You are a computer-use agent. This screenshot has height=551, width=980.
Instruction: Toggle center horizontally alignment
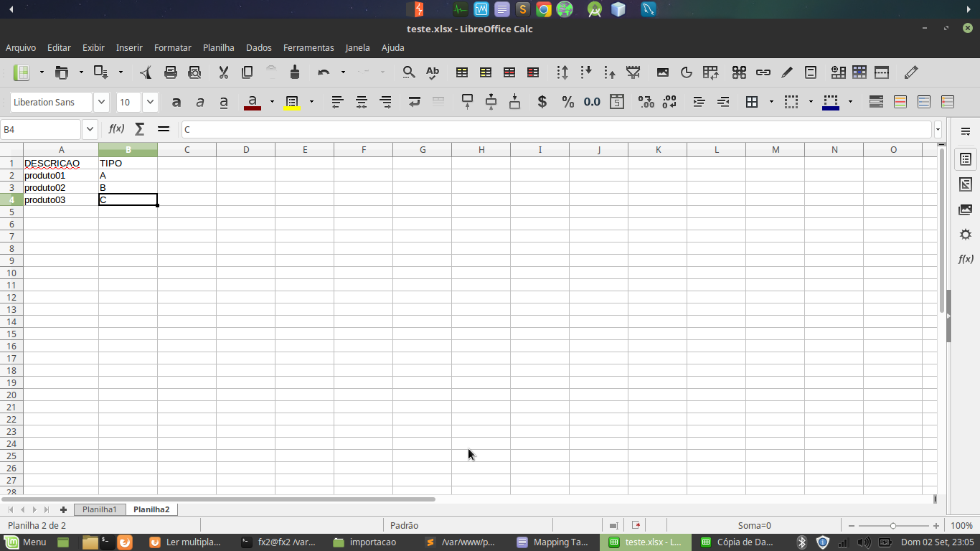(x=362, y=102)
